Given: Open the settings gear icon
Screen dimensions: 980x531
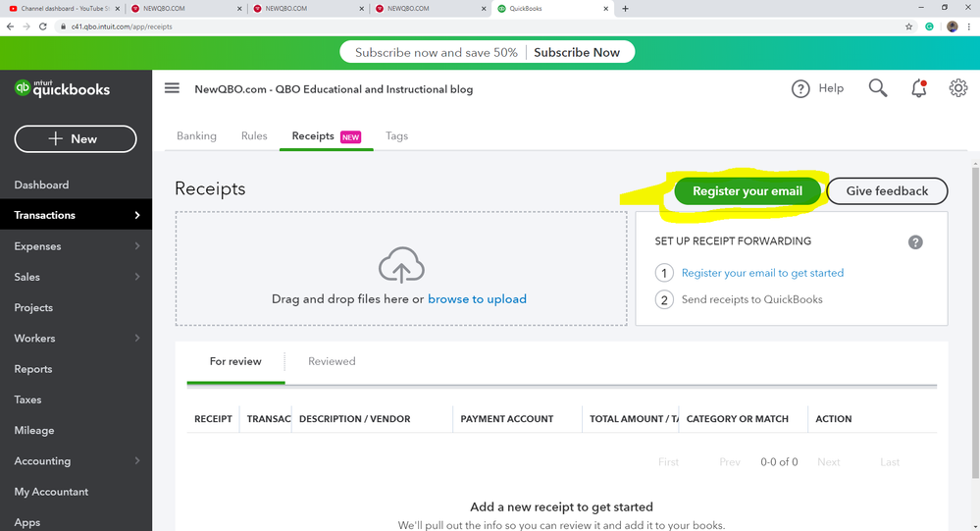Looking at the screenshot, I should point(958,88).
